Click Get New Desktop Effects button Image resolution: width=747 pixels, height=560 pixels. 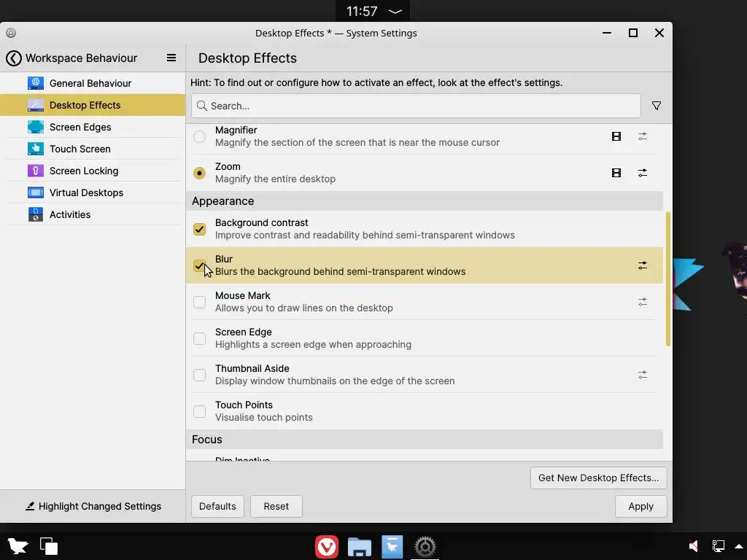click(x=598, y=478)
